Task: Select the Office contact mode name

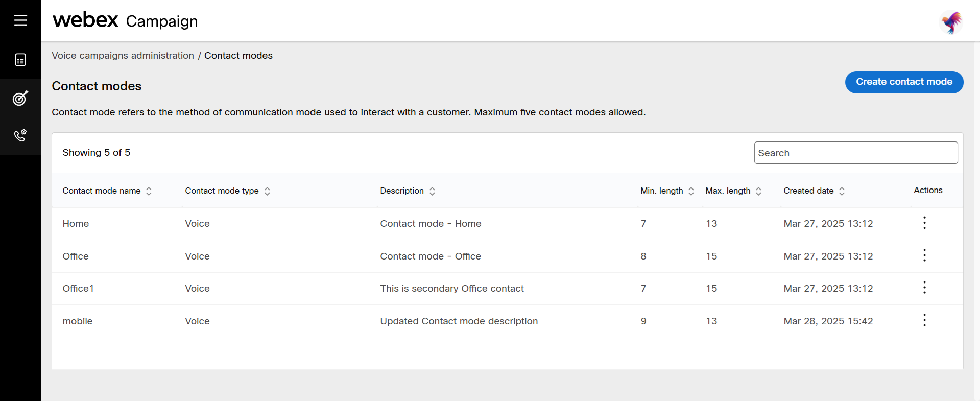Action: (76, 256)
